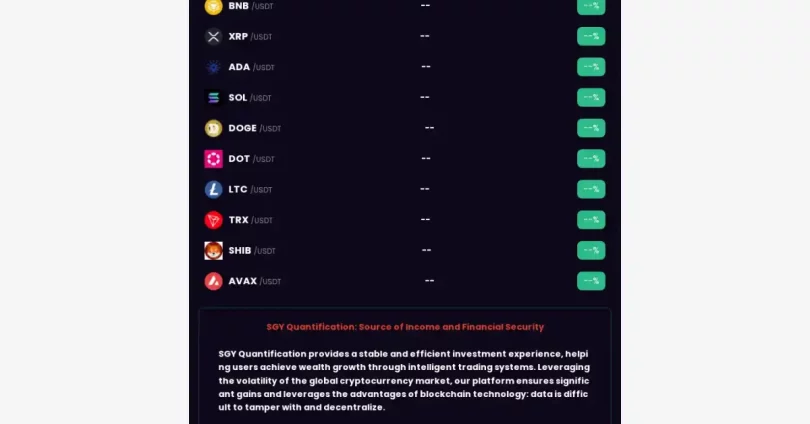This screenshot has height=424, width=810.
Task: Click the LTC coin logo
Action: tap(213, 190)
